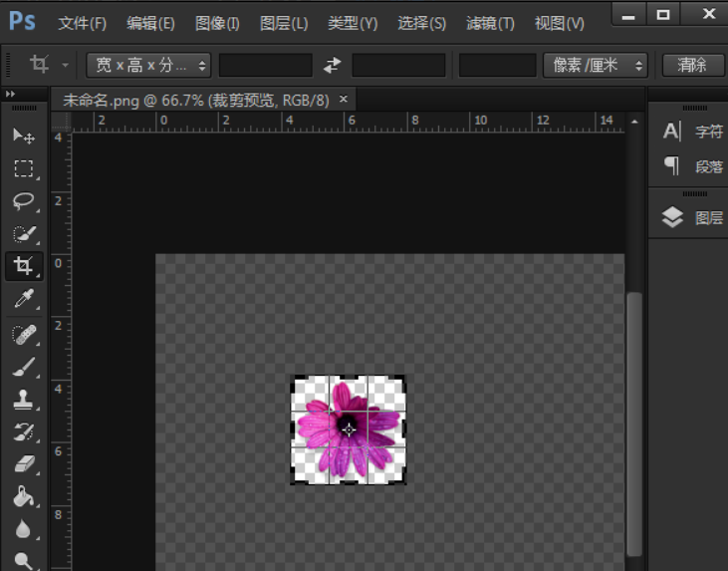Click the crop width input field
Screen dimensions: 728x571
click(x=266, y=65)
